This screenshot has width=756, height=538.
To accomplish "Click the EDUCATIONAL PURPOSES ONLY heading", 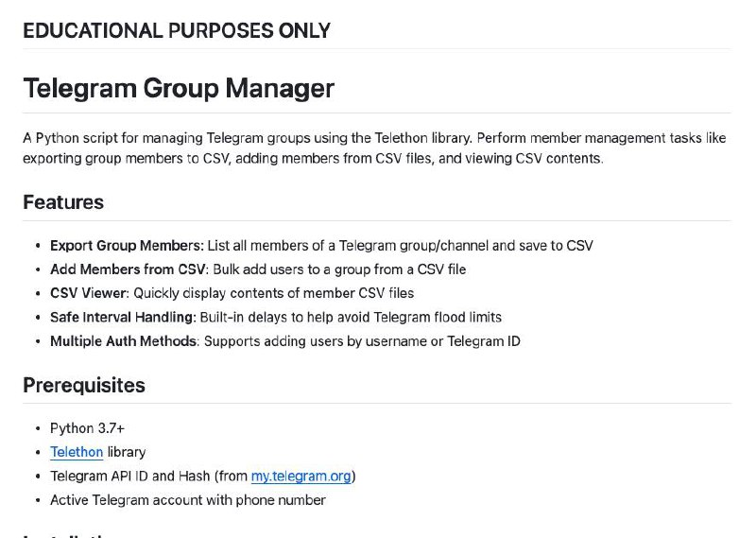I will 177,31.
